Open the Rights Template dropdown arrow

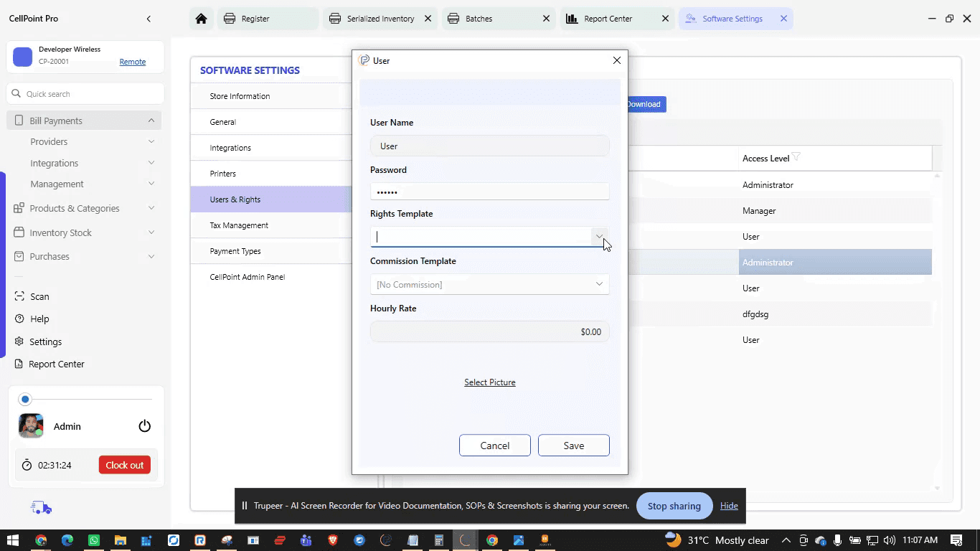click(x=599, y=236)
